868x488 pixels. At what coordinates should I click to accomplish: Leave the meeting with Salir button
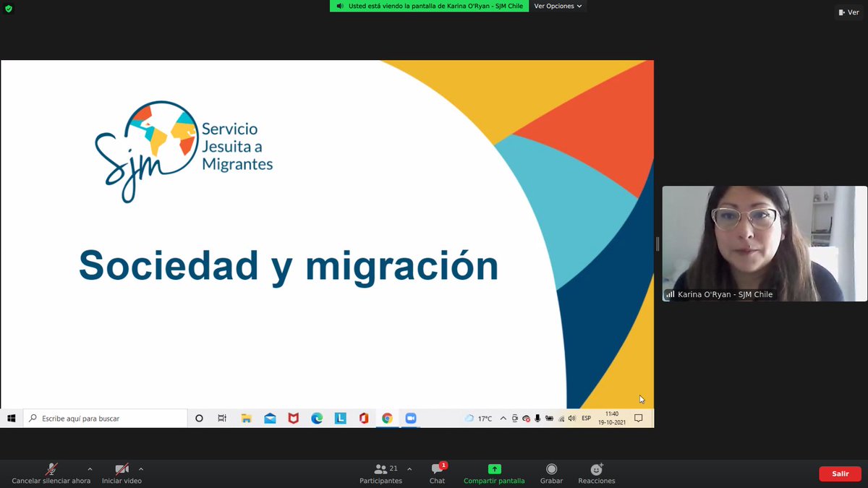tap(840, 474)
